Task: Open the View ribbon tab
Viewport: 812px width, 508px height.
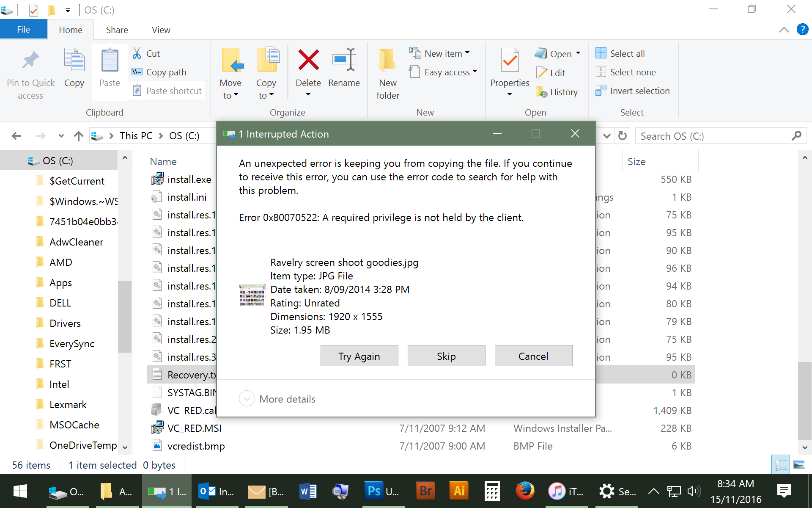Action: [161, 30]
